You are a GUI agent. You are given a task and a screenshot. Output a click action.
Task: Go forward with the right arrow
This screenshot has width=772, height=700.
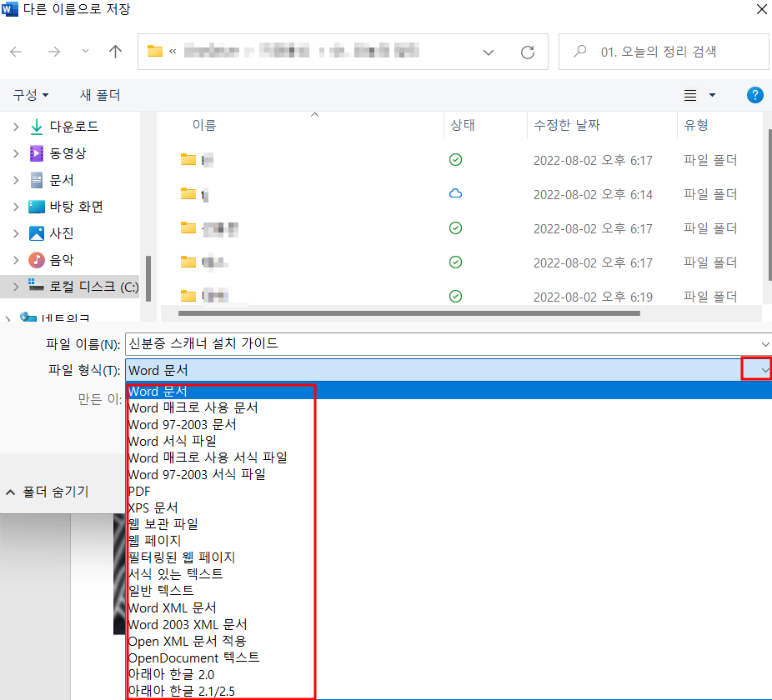(53, 52)
